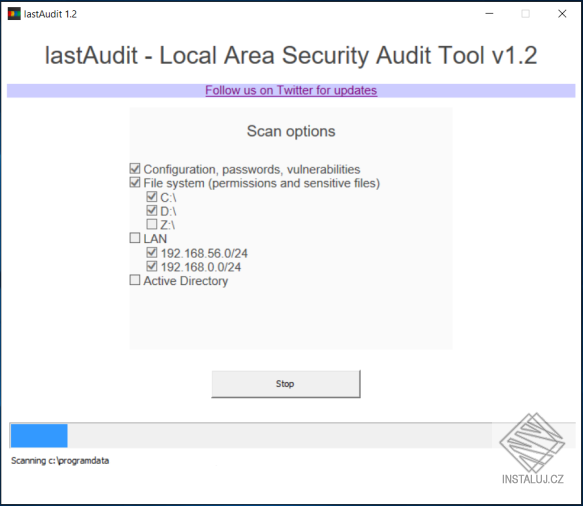Click the Scanning c:\programdata status text
Screen dimensions: 583x506
pyautogui.click(x=60, y=461)
